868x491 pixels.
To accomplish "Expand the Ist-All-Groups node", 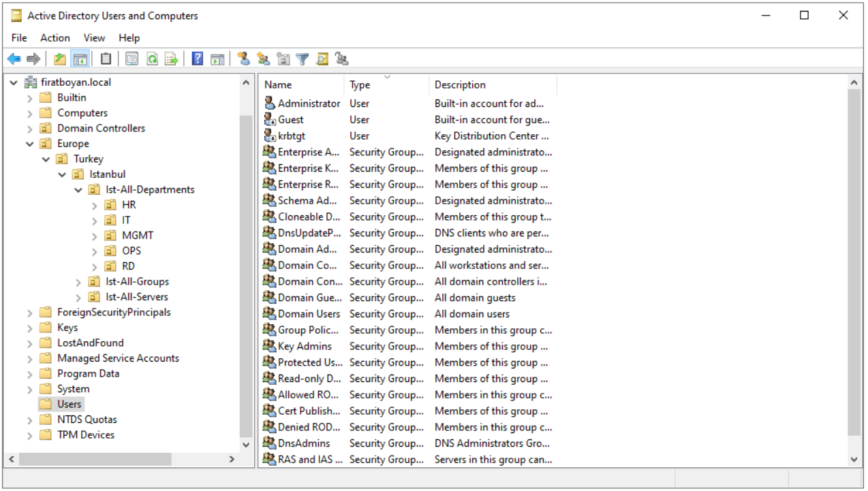I will coord(78,282).
